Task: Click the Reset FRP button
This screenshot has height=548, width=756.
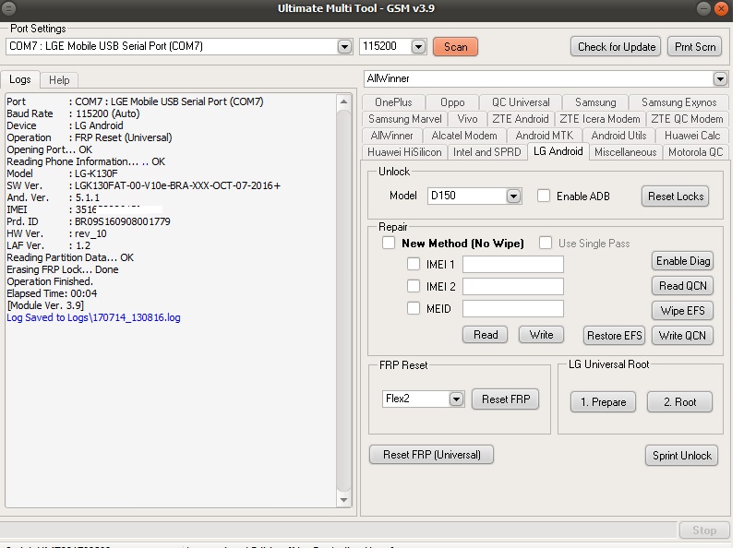Action: click(x=505, y=399)
